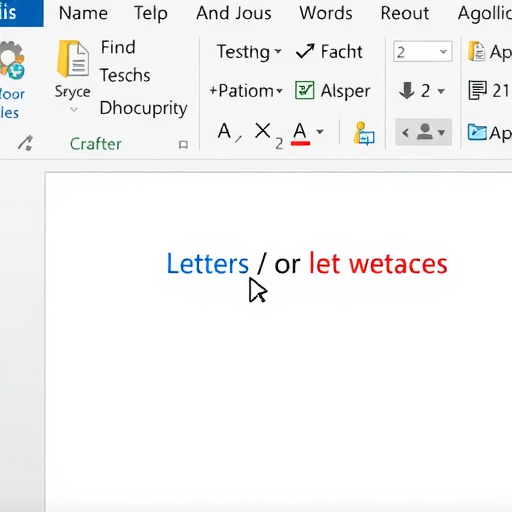Open the Name ribbon tab
This screenshot has width=512, height=512.
[x=83, y=13]
